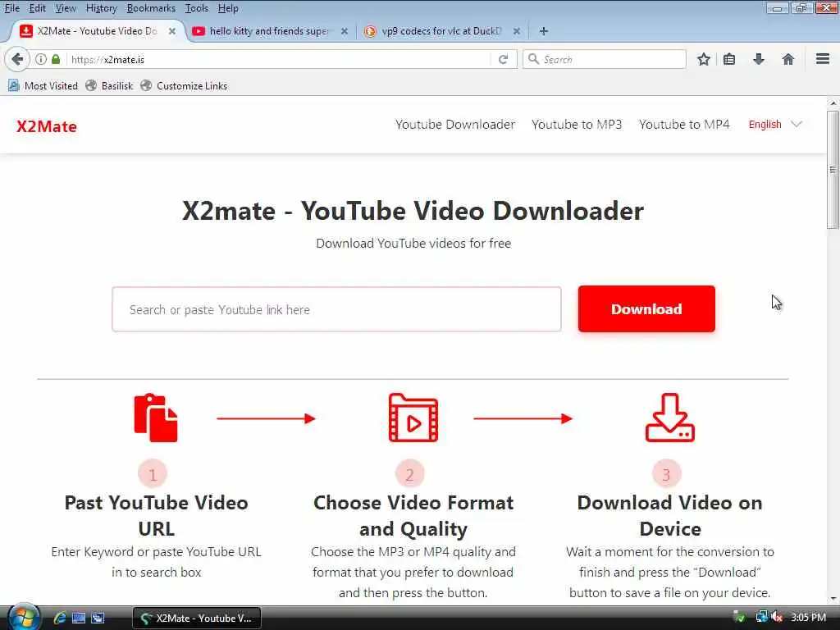Open a new tab with the plus icon
The width and height of the screenshot is (840, 630).
click(544, 31)
